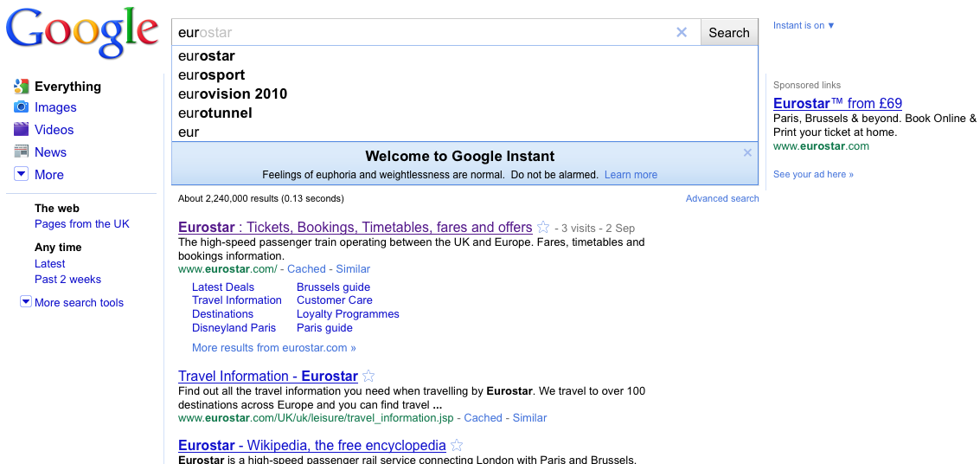
Task: Click the www.eurostar.com ad URL
Action: coord(821,146)
